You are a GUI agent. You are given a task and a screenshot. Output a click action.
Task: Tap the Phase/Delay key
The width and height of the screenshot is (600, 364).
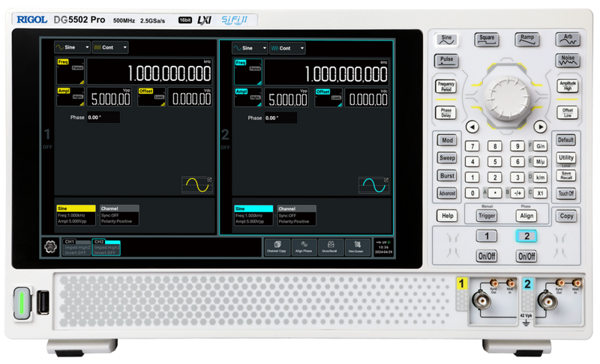click(445, 112)
